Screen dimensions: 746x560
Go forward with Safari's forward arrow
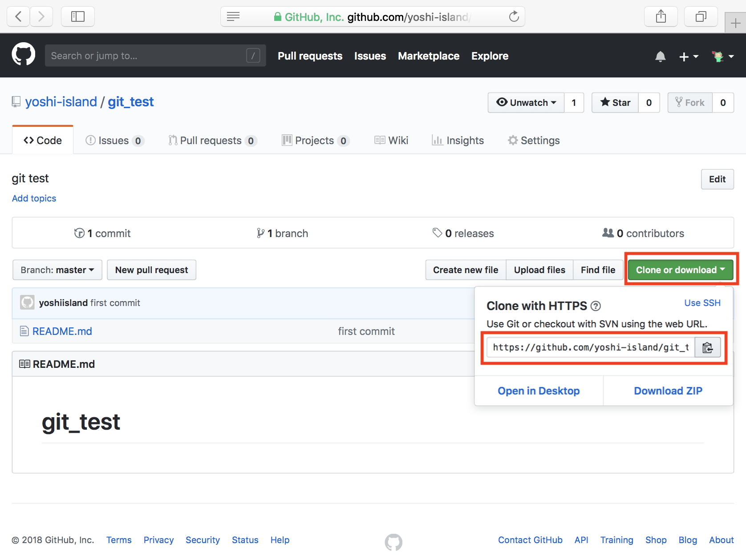(x=41, y=17)
